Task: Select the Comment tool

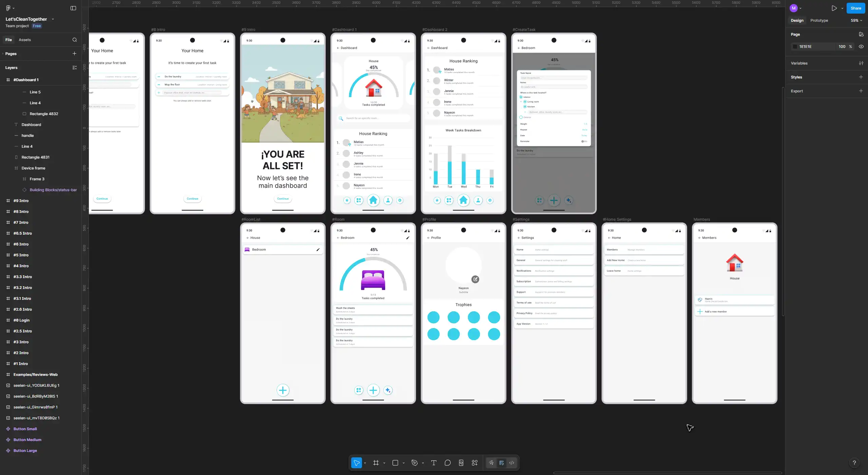Action: point(447,463)
